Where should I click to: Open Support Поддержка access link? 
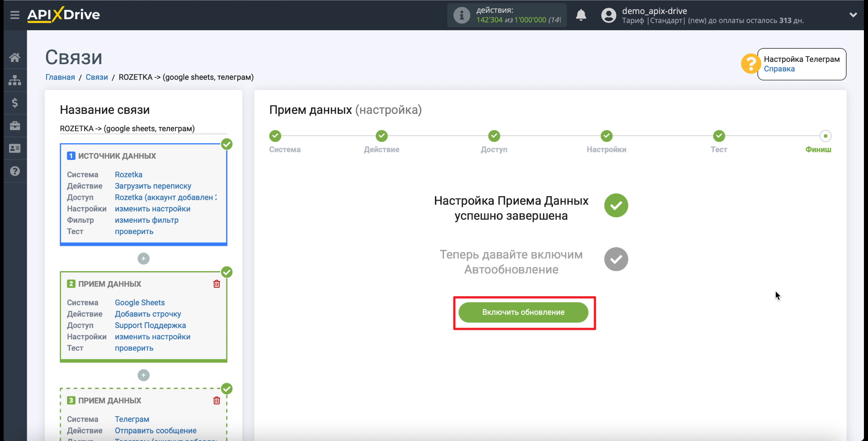tap(150, 325)
